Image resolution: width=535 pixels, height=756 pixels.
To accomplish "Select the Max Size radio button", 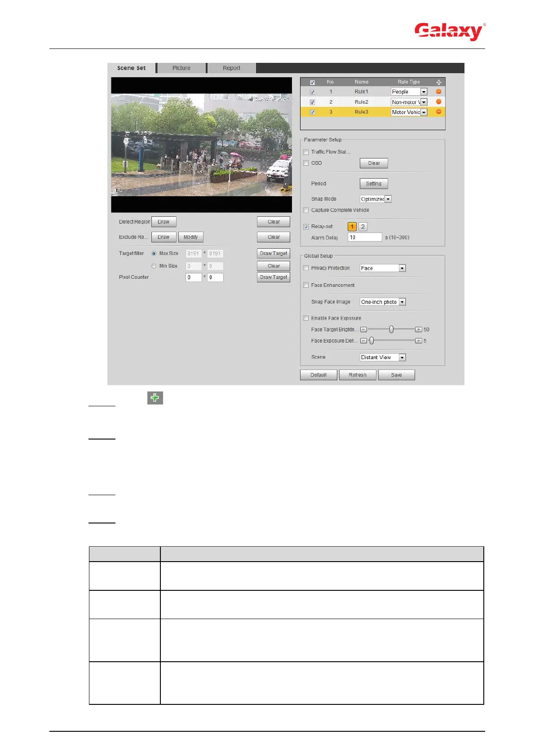I will tap(154, 254).
